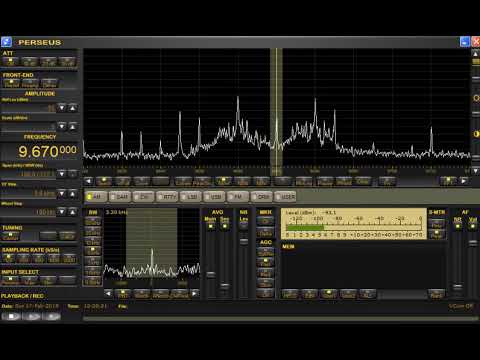Toggle the AF Vol indicator
Viewport: 480px width, 360px height.
pos(473,226)
